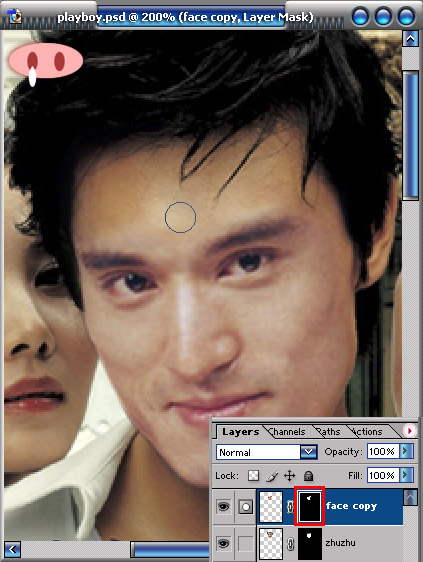Click the lock all padlock icon
This screenshot has height=562, width=423.
tap(308, 476)
